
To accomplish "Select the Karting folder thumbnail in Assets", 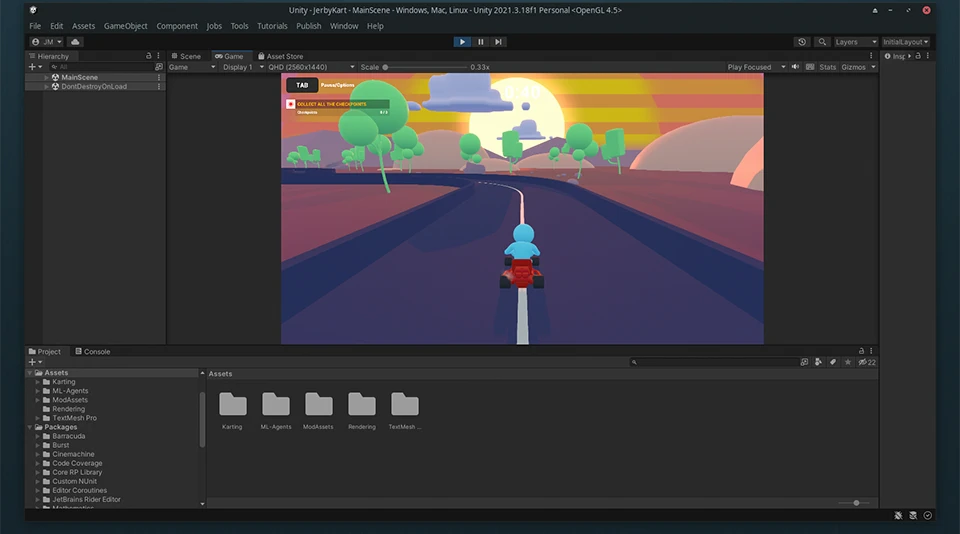I will (232, 405).
